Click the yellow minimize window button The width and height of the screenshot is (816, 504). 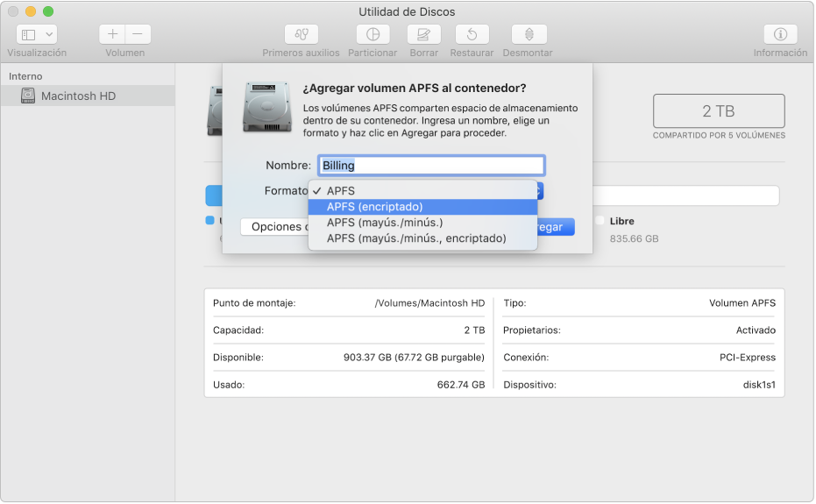point(31,11)
